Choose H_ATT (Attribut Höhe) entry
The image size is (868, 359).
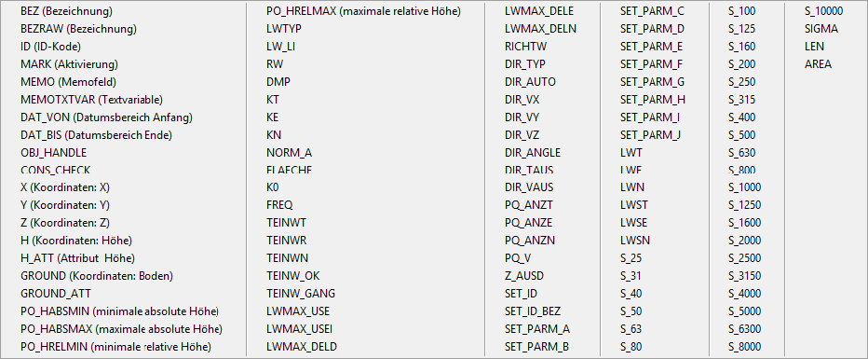click(77, 258)
